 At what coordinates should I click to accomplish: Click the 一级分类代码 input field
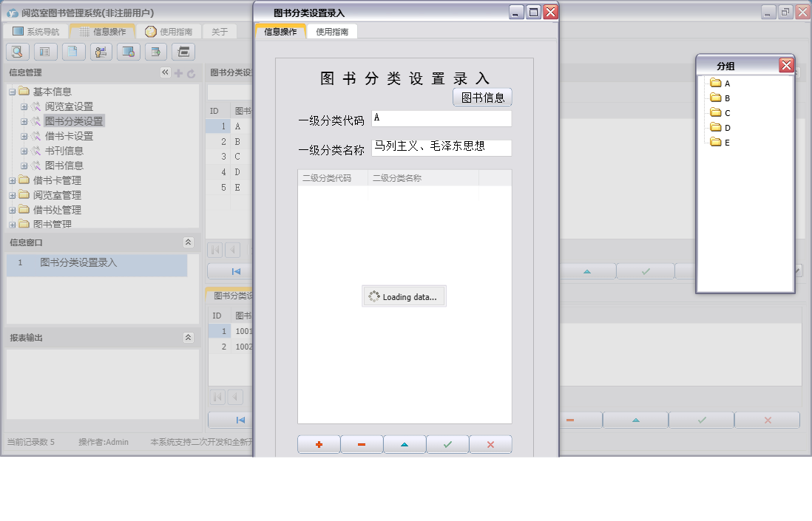[x=441, y=118]
